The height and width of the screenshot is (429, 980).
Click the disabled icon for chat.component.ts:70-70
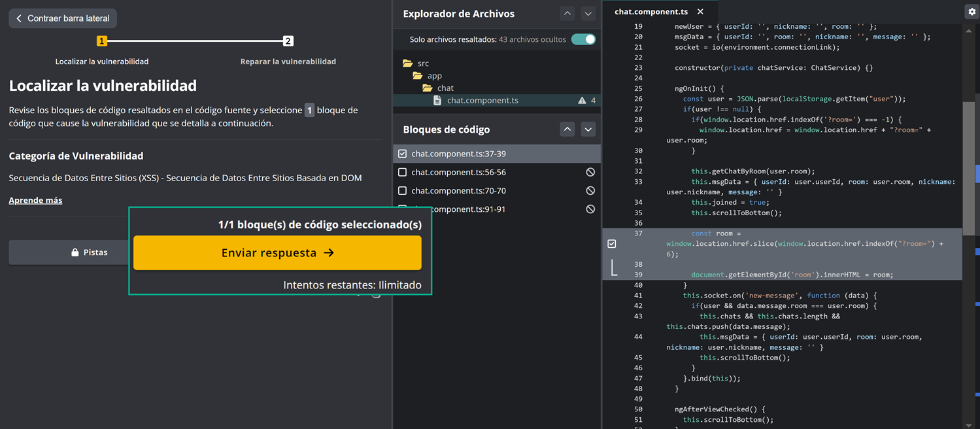590,191
